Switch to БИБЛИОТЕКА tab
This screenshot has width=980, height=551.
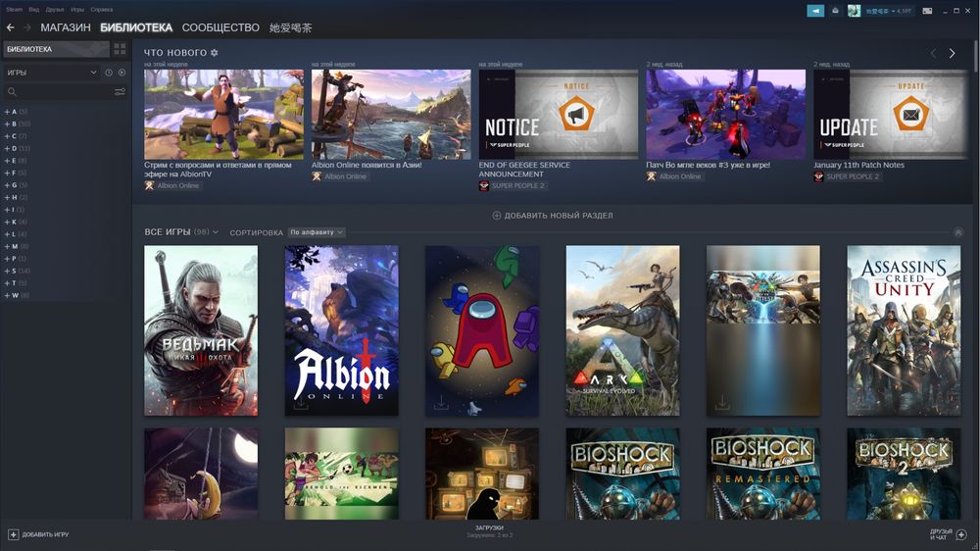(x=136, y=27)
